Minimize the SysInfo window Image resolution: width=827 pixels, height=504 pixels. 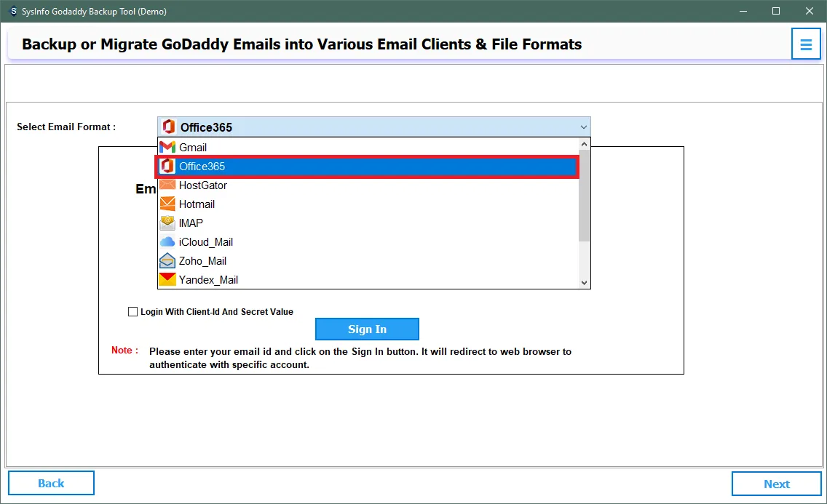(x=743, y=11)
